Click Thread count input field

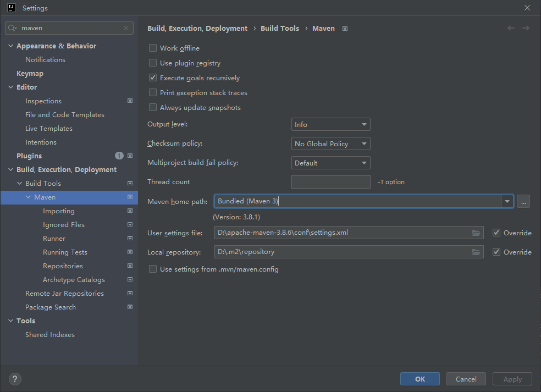(x=330, y=182)
